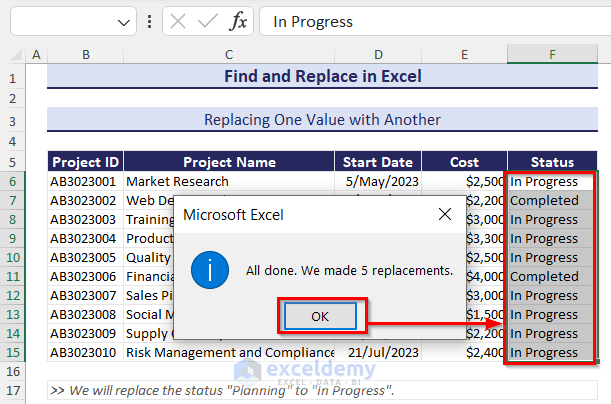Click the formula bar options dots icon
The height and width of the screenshot is (404, 611).
149,21
